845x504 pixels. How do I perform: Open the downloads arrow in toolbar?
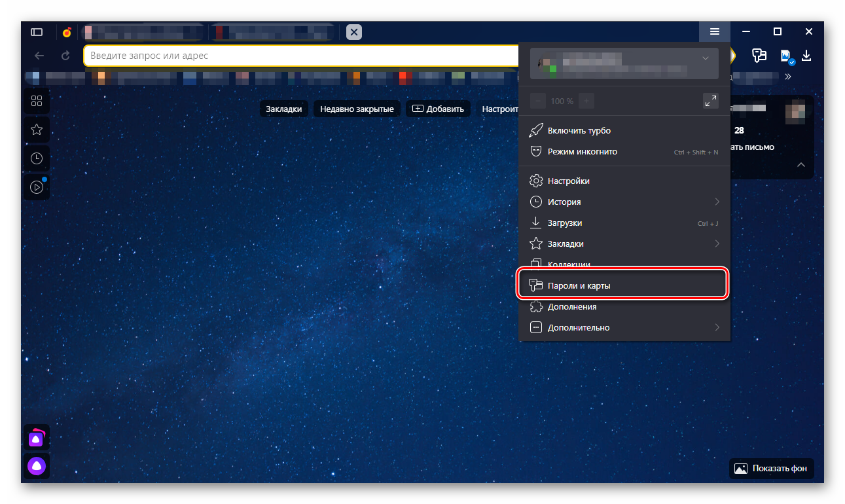(x=806, y=56)
